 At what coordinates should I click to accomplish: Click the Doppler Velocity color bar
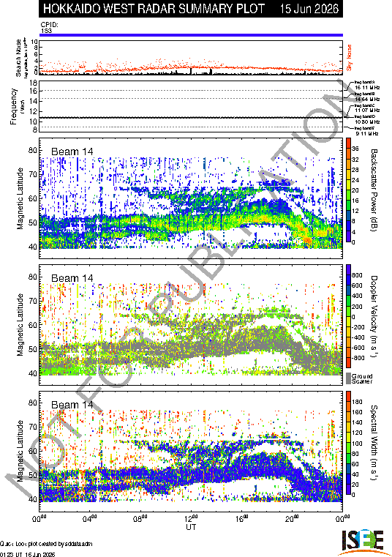348,316
